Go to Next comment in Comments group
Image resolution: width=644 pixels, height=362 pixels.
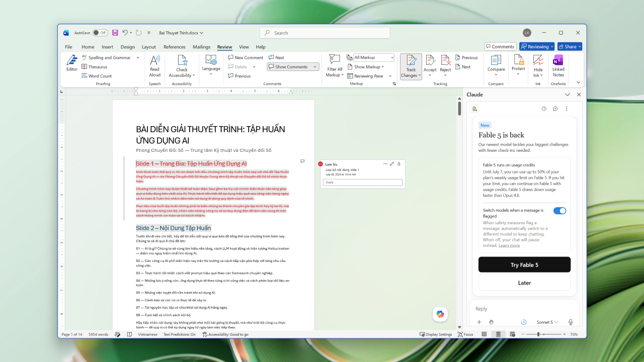[276, 58]
